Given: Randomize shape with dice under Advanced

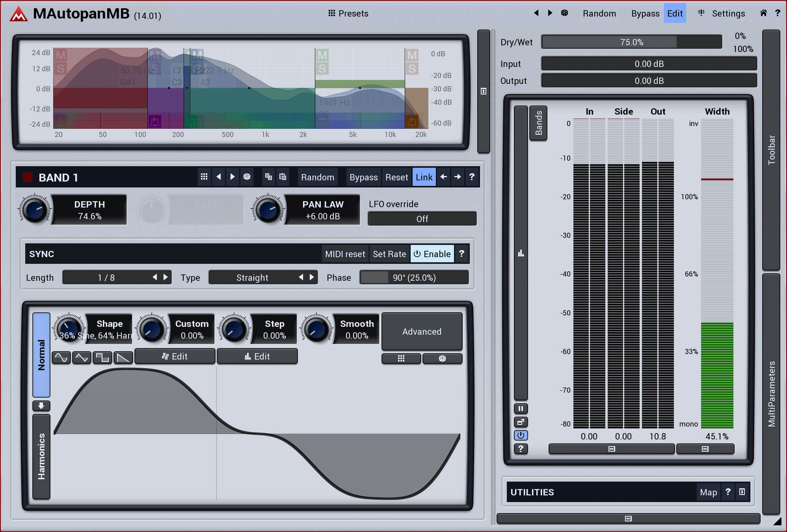Looking at the screenshot, I should point(442,358).
